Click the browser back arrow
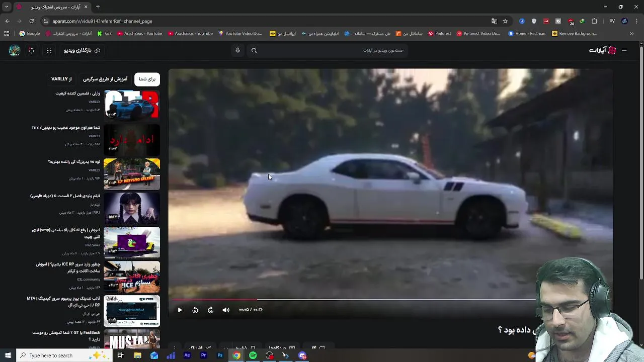Screen dimensions: 644x362 click(7, 21)
